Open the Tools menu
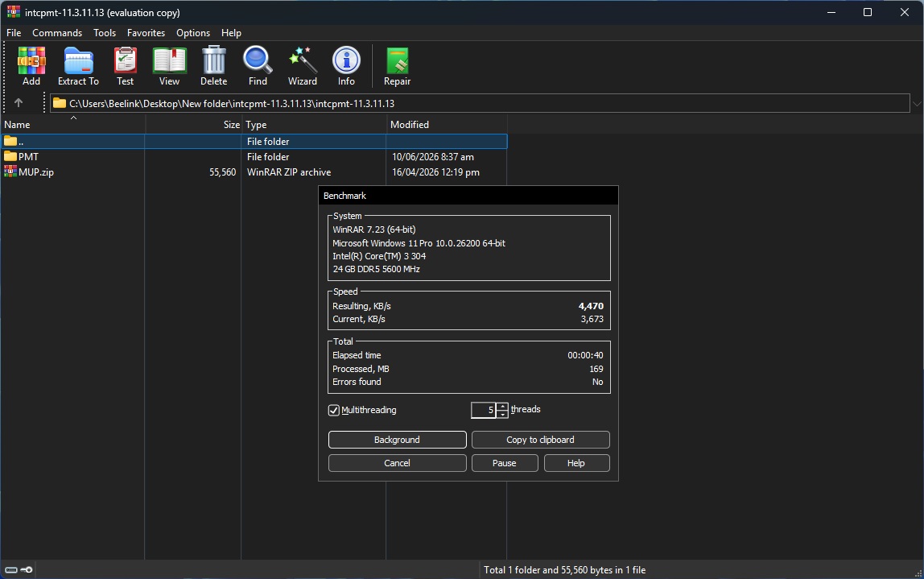 (105, 32)
